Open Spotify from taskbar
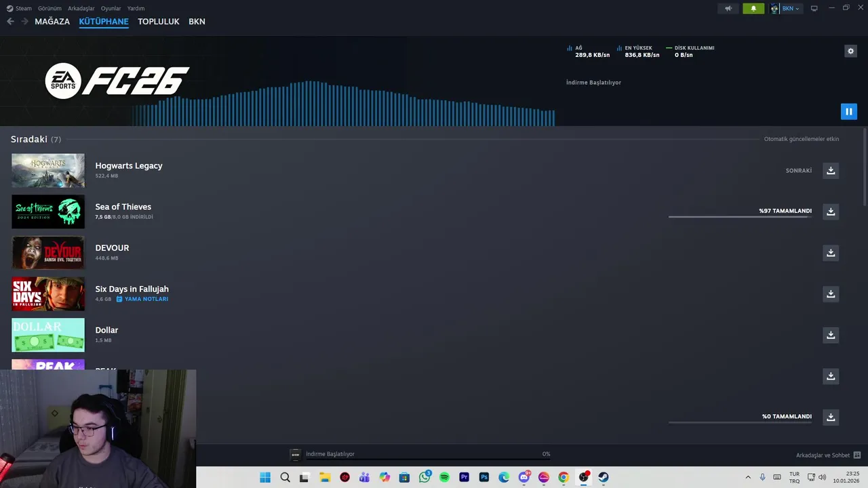Viewport: 868px width, 488px height. tap(444, 477)
